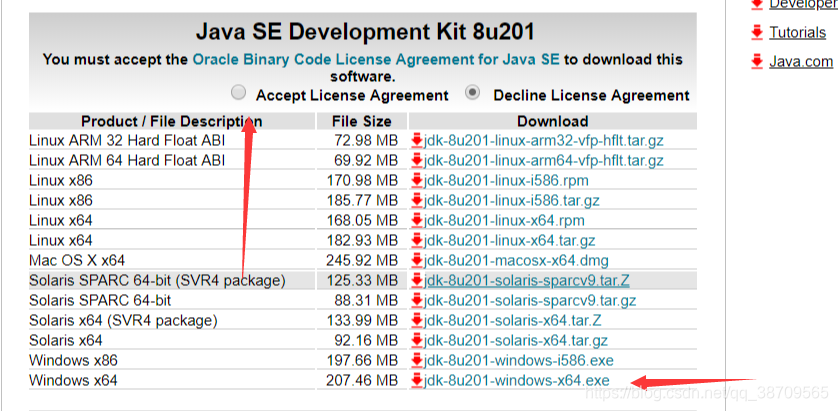Download jdk-8u201-solaris-x64.tar.gz file
This screenshot has width=838, height=411.
516,340
